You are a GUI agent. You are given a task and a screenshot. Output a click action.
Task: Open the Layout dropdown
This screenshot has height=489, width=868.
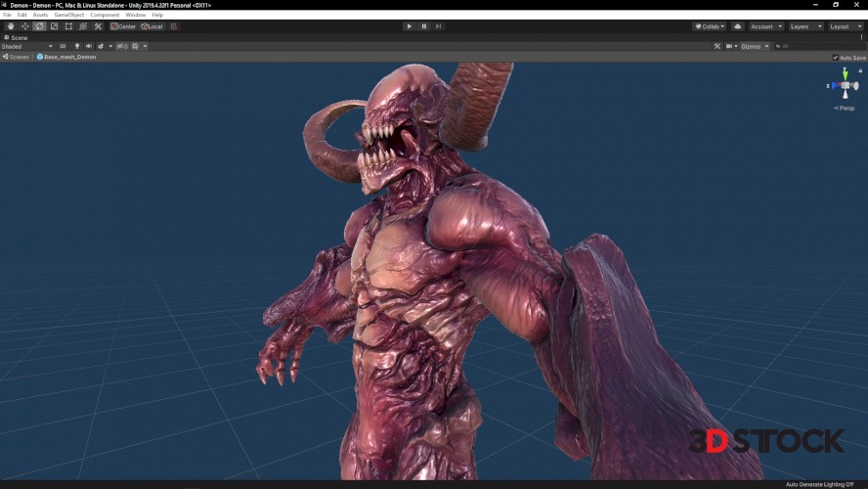point(846,26)
